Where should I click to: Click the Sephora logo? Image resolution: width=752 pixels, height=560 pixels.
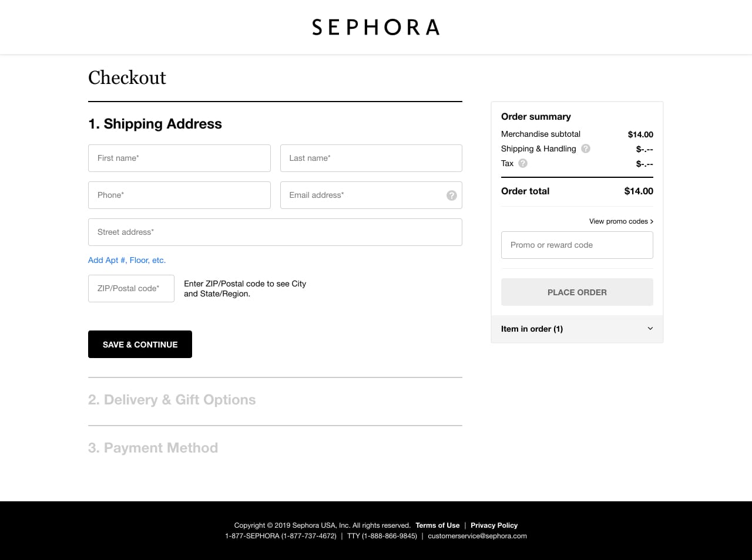pyautogui.click(x=375, y=27)
